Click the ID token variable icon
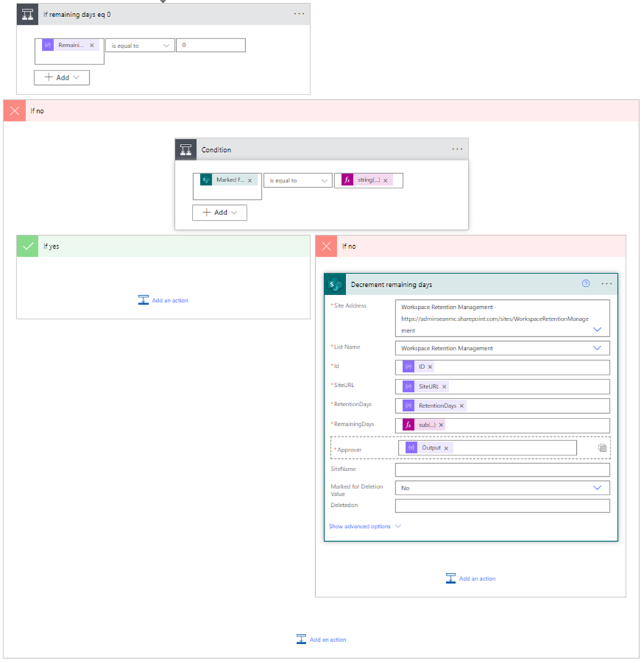The image size is (644, 663). point(408,366)
